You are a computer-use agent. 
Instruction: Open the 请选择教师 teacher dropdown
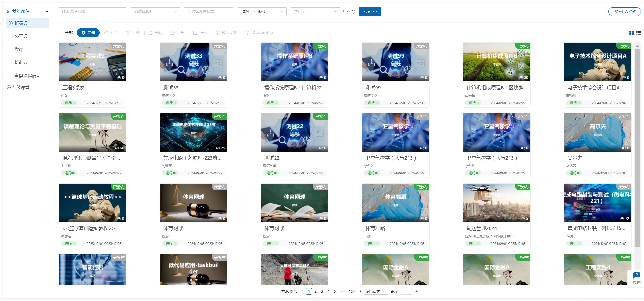click(x=155, y=12)
